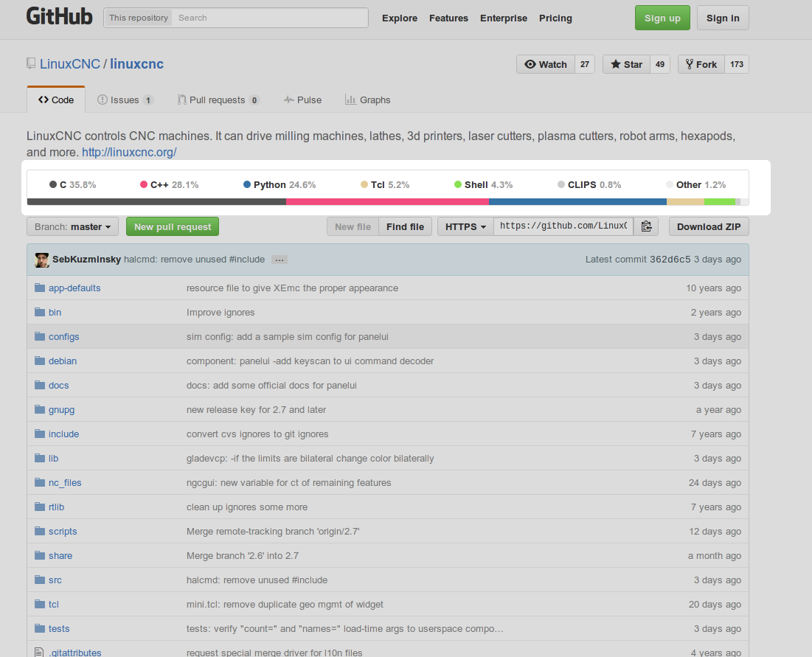Open commit 'docs: add some official docs for panelui'

[271, 385]
